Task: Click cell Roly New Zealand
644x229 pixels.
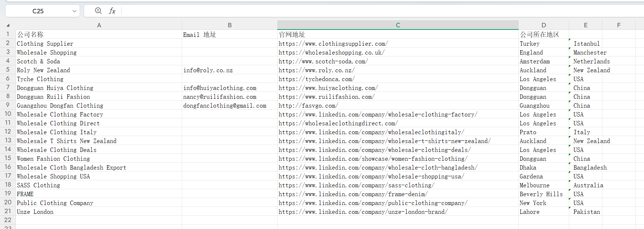Action: pyautogui.click(x=99, y=70)
